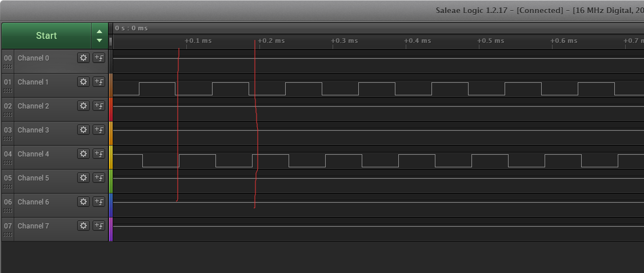
Task: Click the '0 s : 0 ms' time header
Action: [x=131, y=29]
